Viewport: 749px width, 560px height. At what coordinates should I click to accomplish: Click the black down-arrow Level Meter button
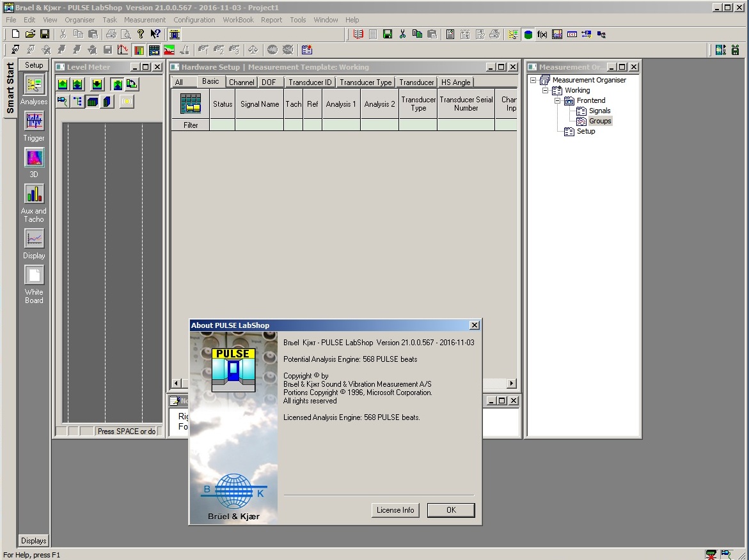coord(97,84)
